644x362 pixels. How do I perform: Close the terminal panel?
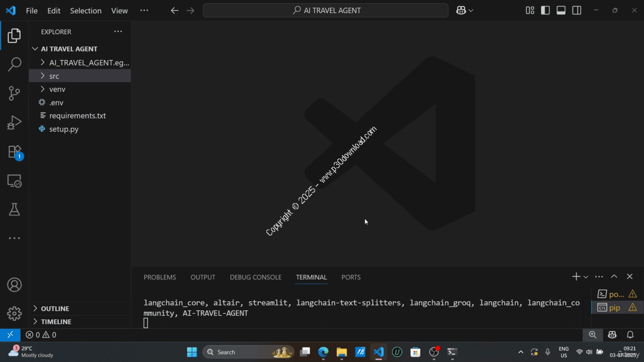click(x=629, y=277)
